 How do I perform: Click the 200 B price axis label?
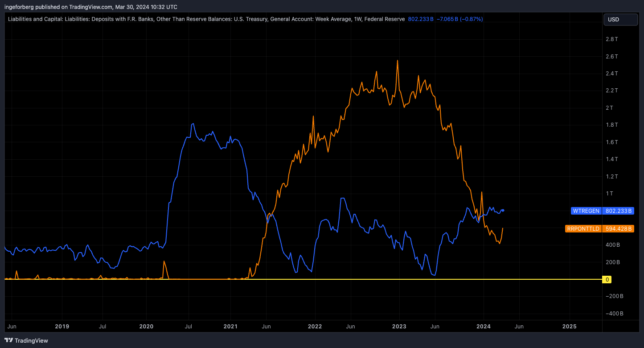pos(612,262)
